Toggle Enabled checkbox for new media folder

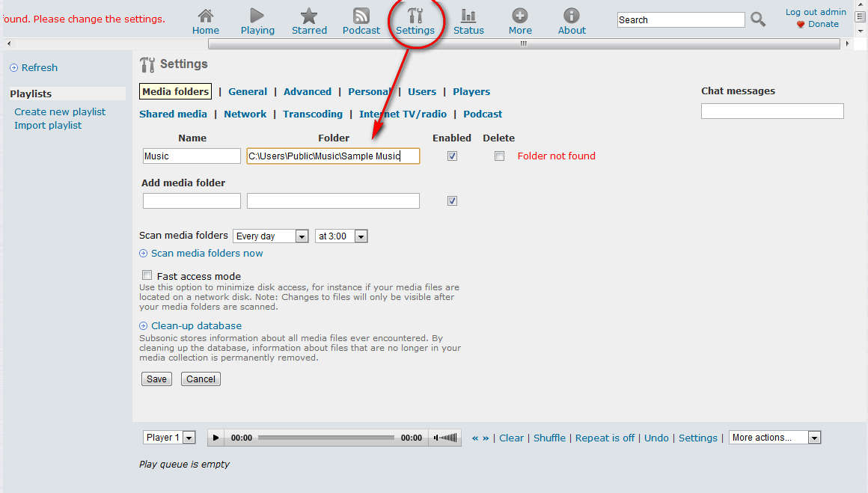pos(452,200)
